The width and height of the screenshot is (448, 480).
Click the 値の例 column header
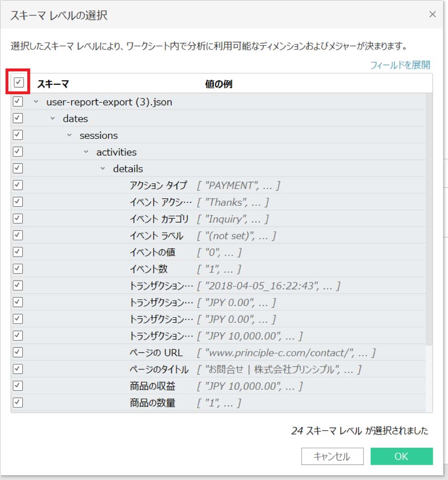click(x=219, y=84)
